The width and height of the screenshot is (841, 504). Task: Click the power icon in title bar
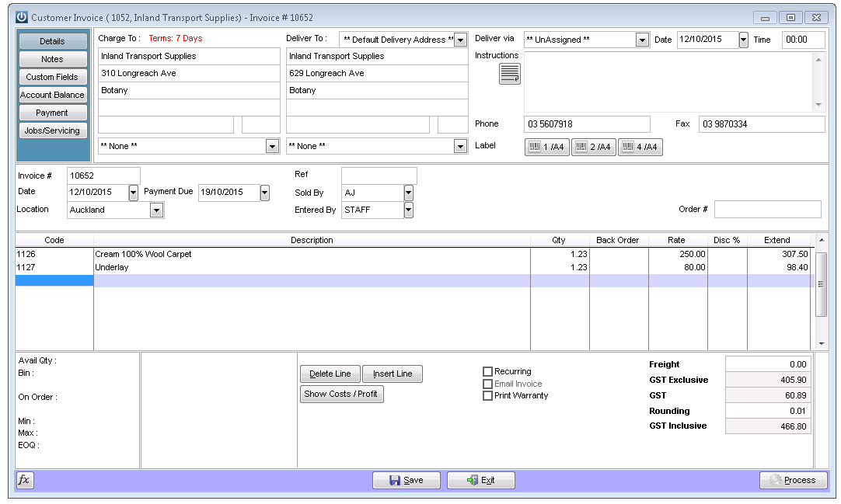point(22,17)
